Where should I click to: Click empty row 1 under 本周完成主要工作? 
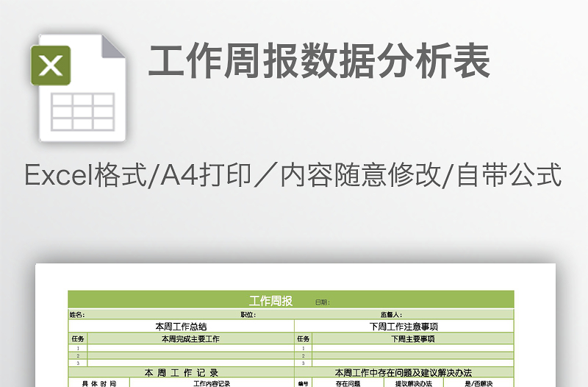click(x=190, y=348)
